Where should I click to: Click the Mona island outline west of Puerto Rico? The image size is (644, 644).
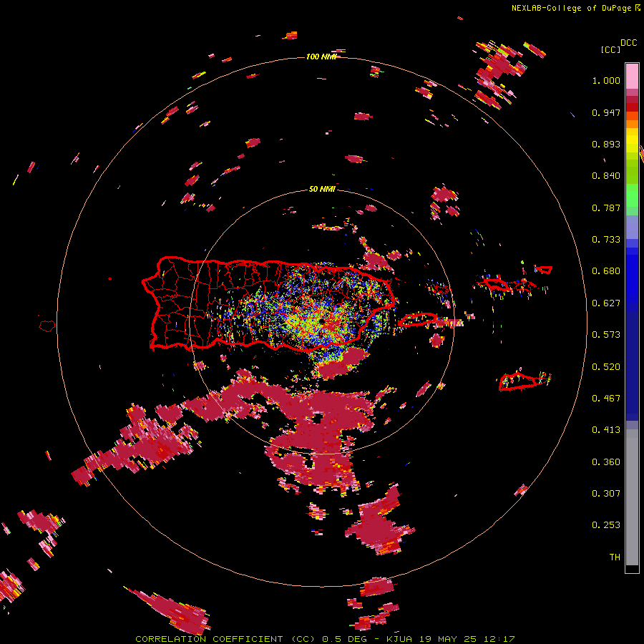47,326
